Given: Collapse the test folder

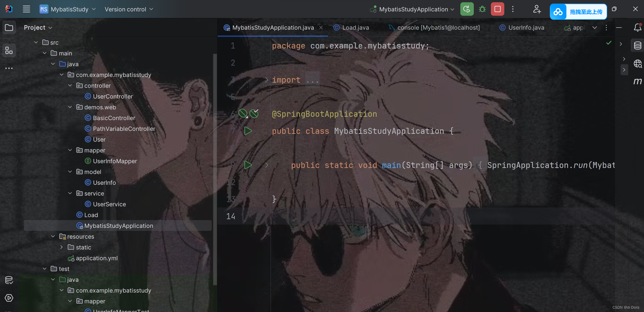Looking at the screenshot, I should click(45, 269).
